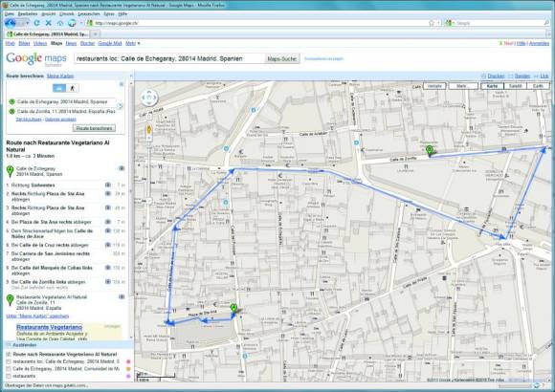Image resolution: width=555 pixels, height=392 pixels.
Task: Click the green B pin beside Restaurante Vegetariano Al Natural
Action: coord(10,300)
